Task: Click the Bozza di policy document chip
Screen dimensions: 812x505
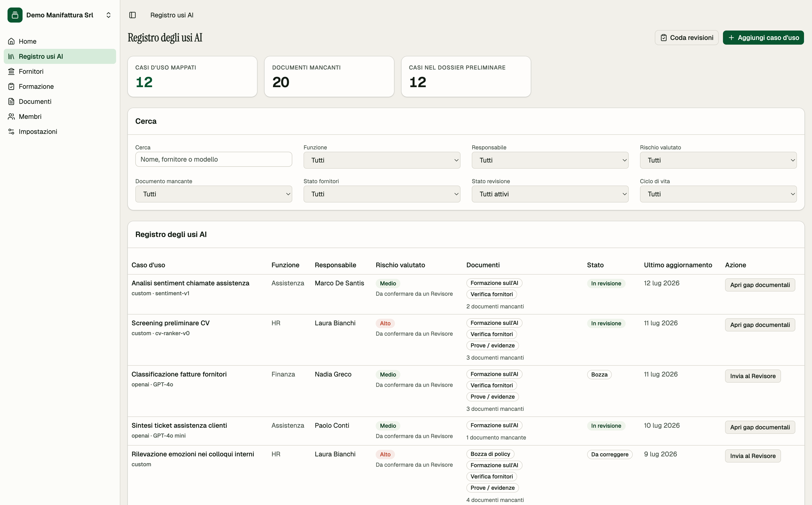Action: click(490, 454)
